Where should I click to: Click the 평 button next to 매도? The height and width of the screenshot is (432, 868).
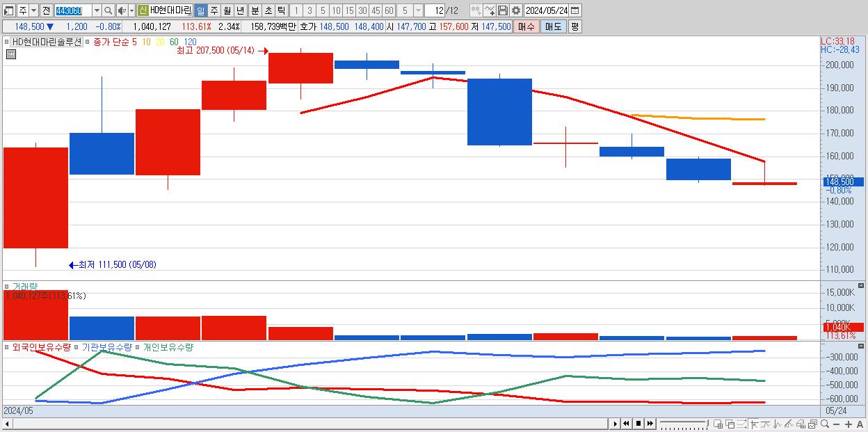[x=574, y=26]
